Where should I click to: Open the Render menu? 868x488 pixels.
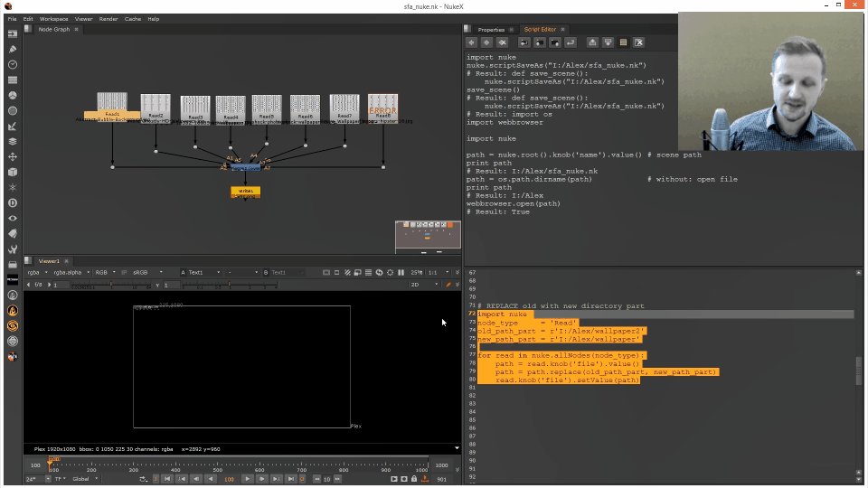108,19
